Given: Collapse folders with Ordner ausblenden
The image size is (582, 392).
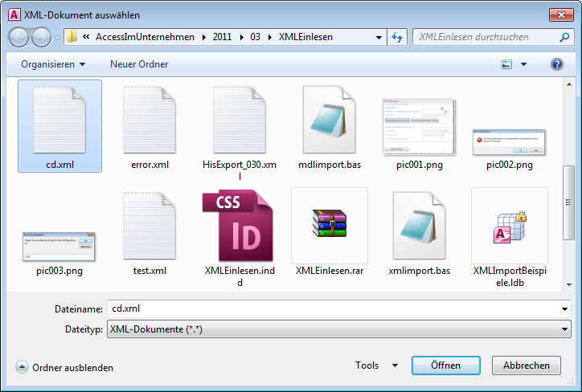Looking at the screenshot, I should [64, 367].
